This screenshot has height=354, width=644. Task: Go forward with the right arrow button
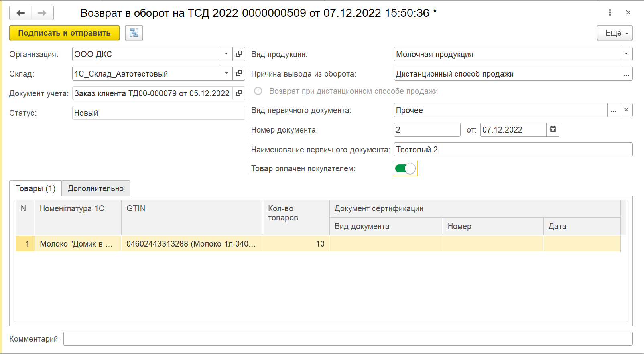43,13
